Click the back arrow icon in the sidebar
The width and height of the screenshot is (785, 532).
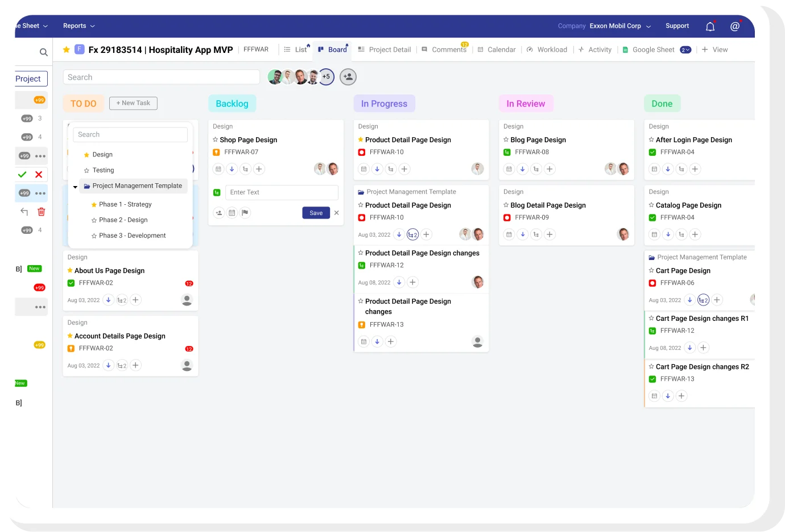(24, 212)
